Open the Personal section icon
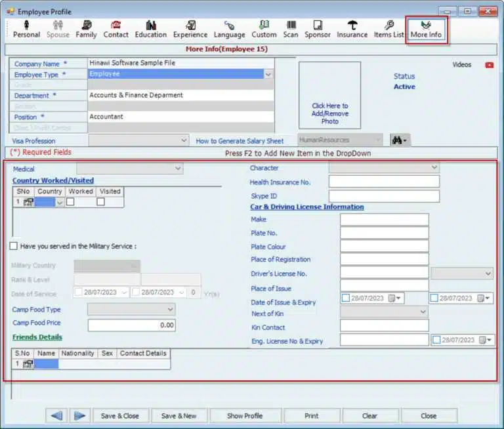 26,26
